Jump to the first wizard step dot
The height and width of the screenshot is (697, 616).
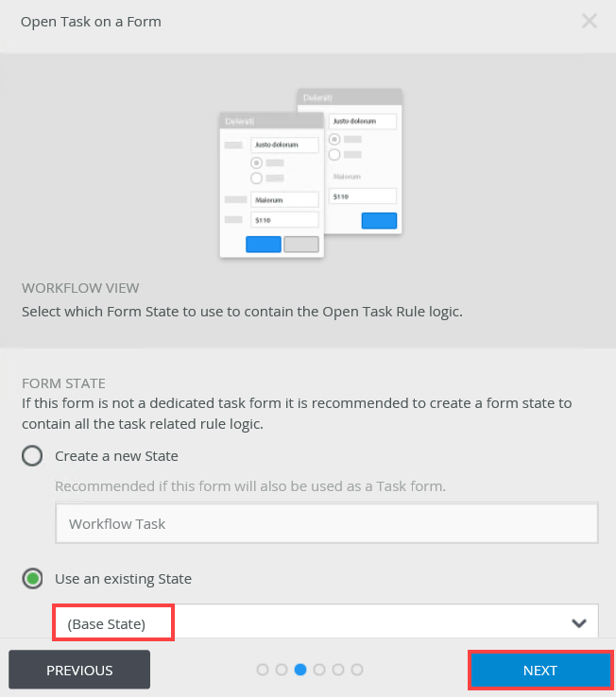pos(263,670)
